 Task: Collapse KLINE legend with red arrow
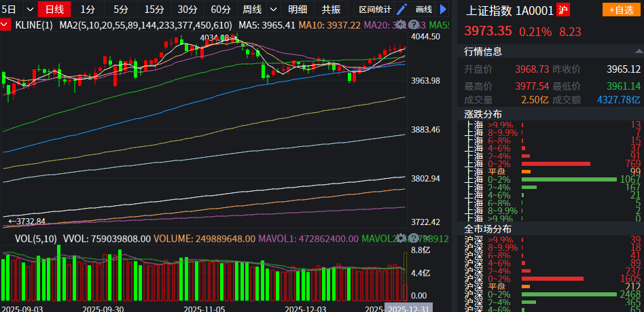click(x=5, y=24)
